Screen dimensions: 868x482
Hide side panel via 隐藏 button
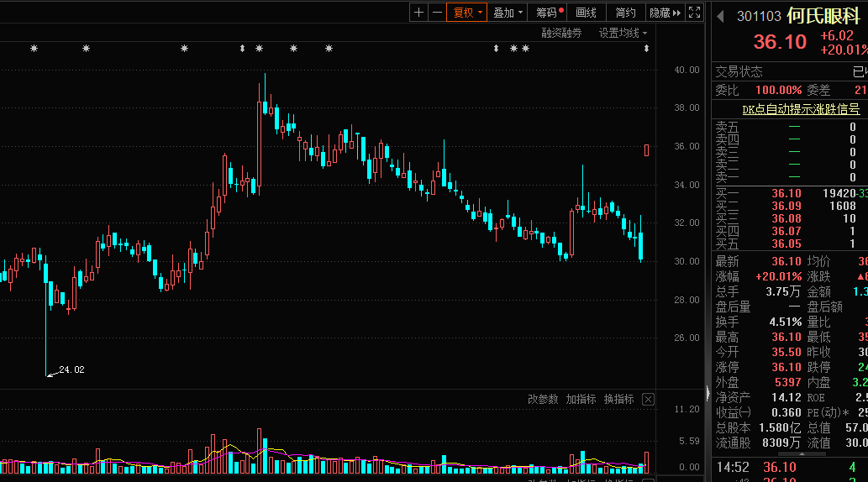point(665,12)
